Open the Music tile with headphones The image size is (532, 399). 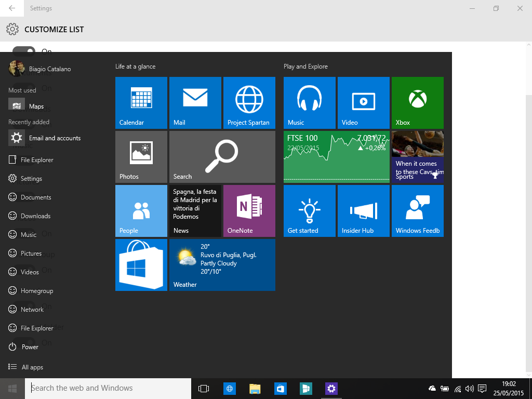coord(310,103)
